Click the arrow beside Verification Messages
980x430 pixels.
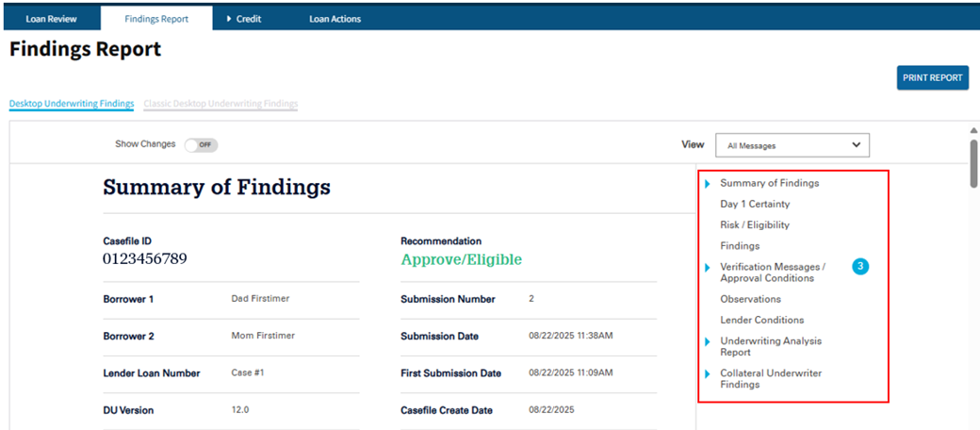[x=708, y=268]
